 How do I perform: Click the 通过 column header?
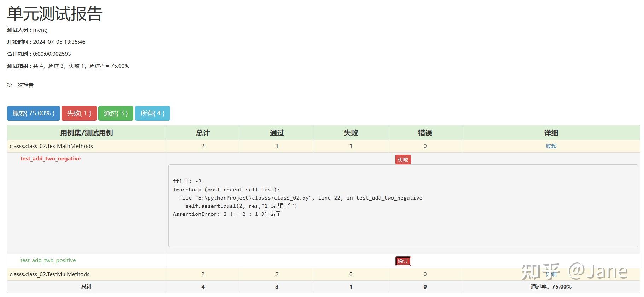click(277, 133)
